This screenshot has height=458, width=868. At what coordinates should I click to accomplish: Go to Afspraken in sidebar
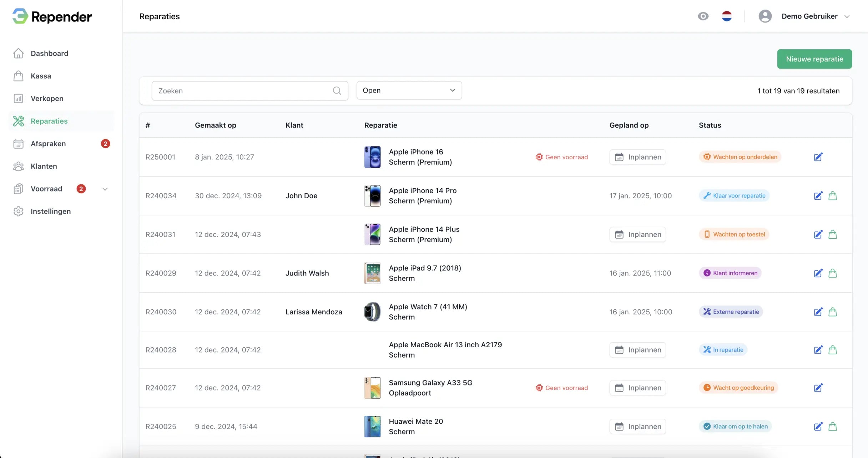coord(48,144)
